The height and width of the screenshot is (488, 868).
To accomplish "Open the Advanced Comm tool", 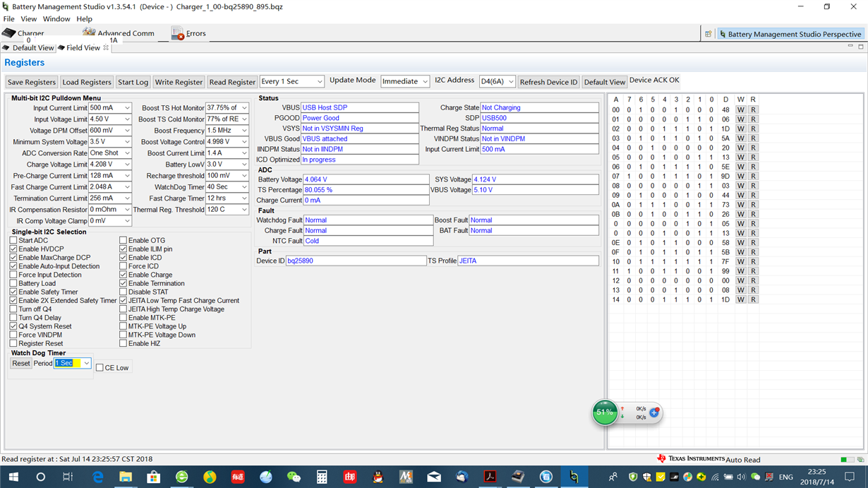I will pyautogui.click(x=118, y=33).
